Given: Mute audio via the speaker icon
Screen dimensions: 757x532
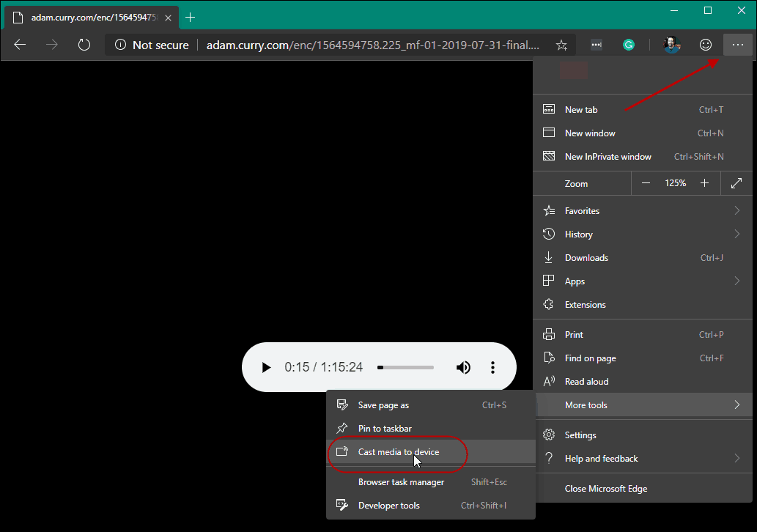Looking at the screenshot, I should tap(463, 367).
